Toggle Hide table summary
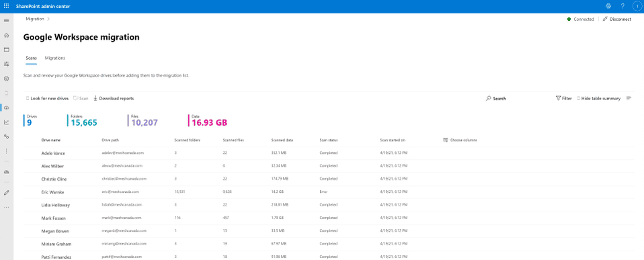The image size is (644, 260). point(598,99)
